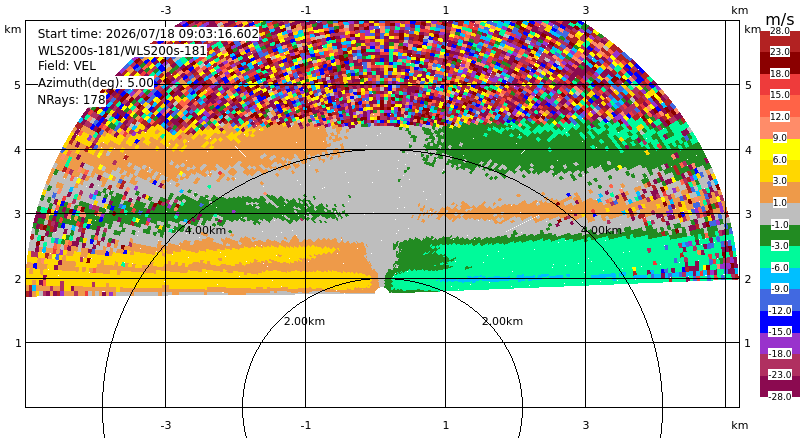Viewport: 800px width, 438px height.
Task: Select the yellow 6.0 m/s color band
Action: point(780,149)
